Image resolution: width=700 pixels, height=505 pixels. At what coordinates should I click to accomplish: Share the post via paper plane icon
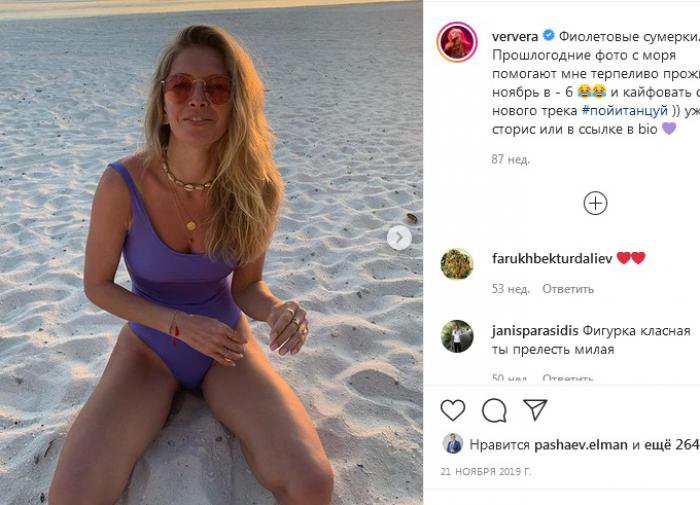[x=536, y=410]
